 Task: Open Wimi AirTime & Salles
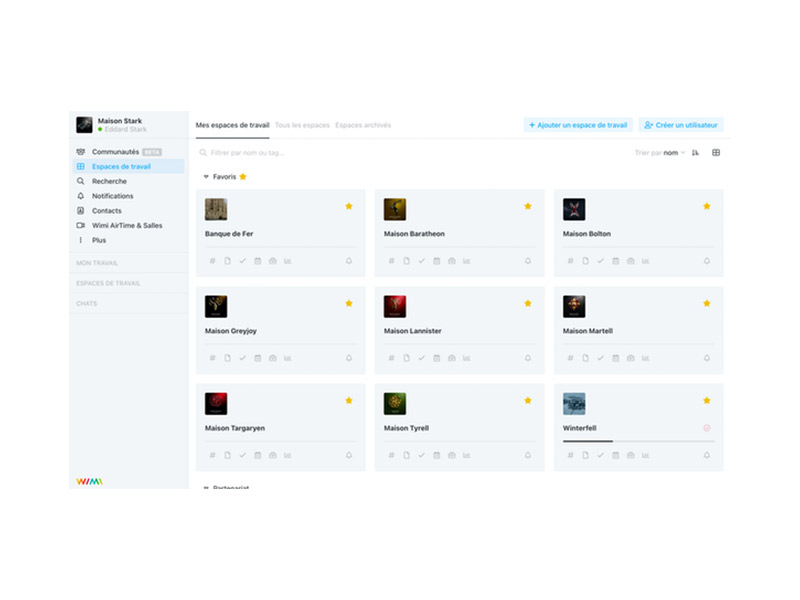click(x=129, y=226)
